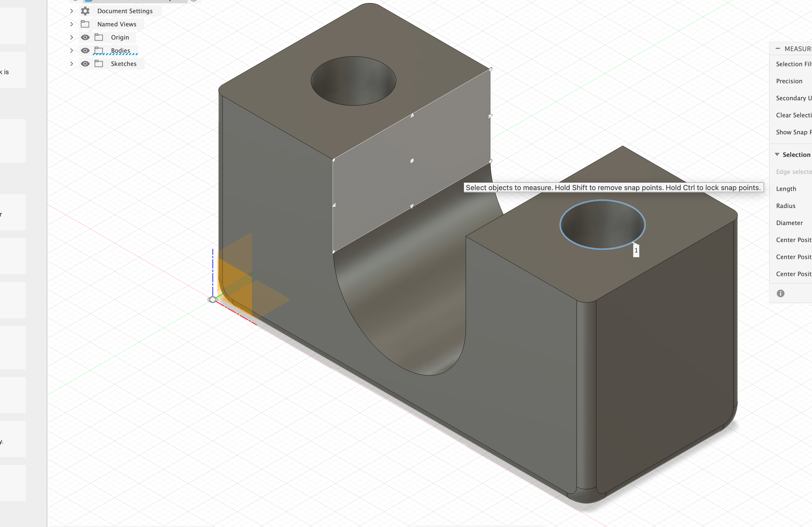Select the Sketches item in browser
Image resolution: width=812 pixels, height=527 pixels.
pos(124,64)
